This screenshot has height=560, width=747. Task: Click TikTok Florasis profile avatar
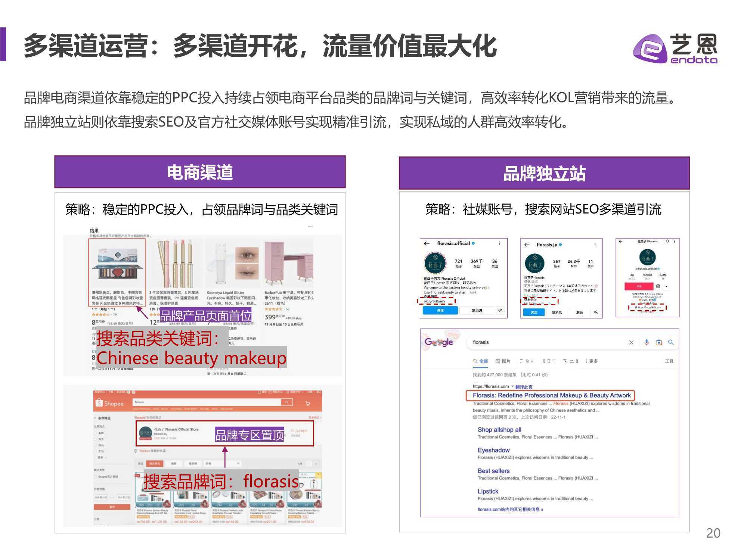[648, 258]
